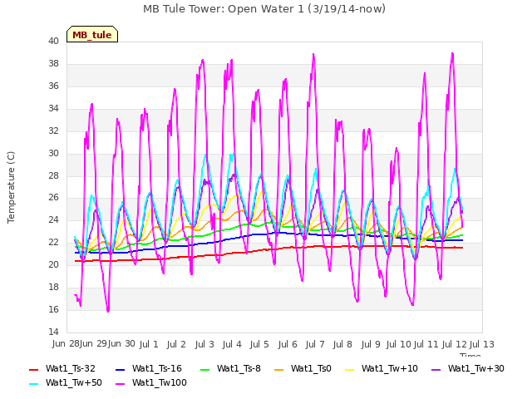
Task: Click the 20 y-axis tick label
Action: [x=53, y=264]
